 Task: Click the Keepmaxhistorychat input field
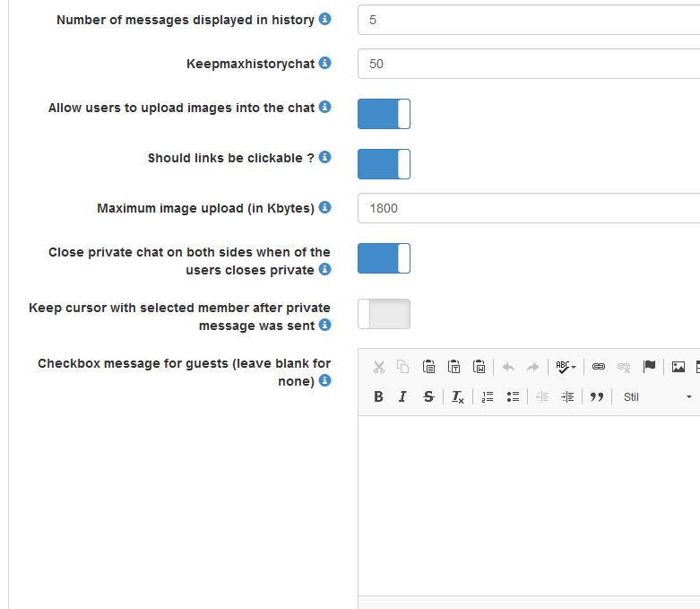(x=529, y=64)
